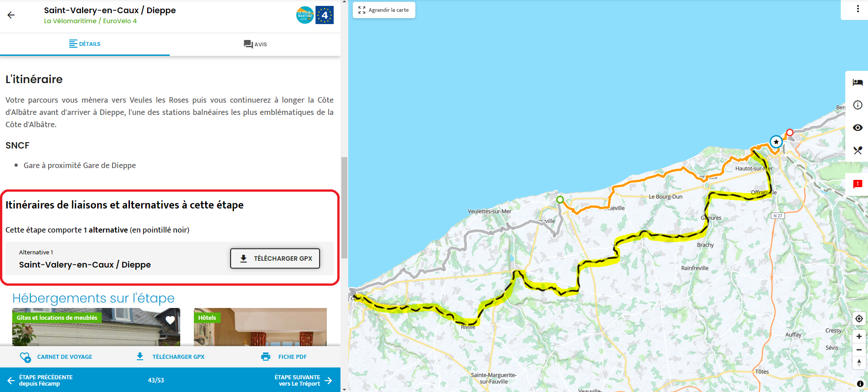
Task: Click the red alert report icon
Action: click(x=857, y=184)
